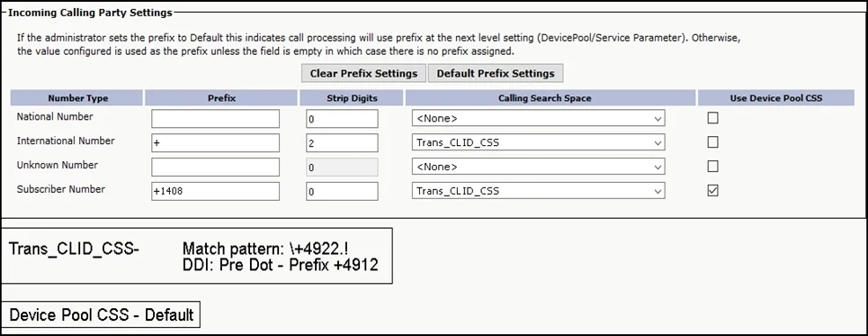Open International Number calling search space dropdown

[x=538, y=142]
